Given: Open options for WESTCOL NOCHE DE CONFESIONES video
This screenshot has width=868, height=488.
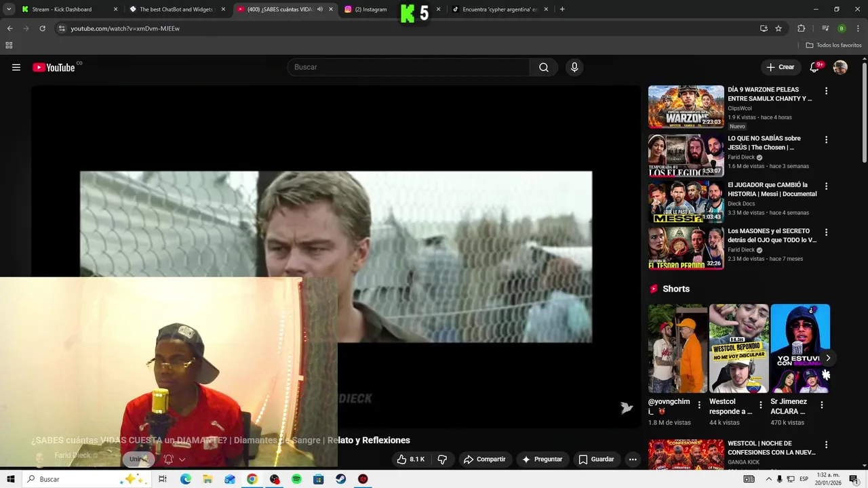Looking at the screenshot, I should click(x=826, y=445).
